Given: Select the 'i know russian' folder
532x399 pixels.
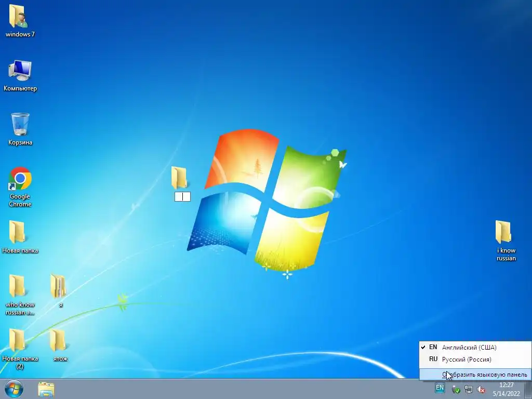Looking at the screenshot, I should pos(503,232).
